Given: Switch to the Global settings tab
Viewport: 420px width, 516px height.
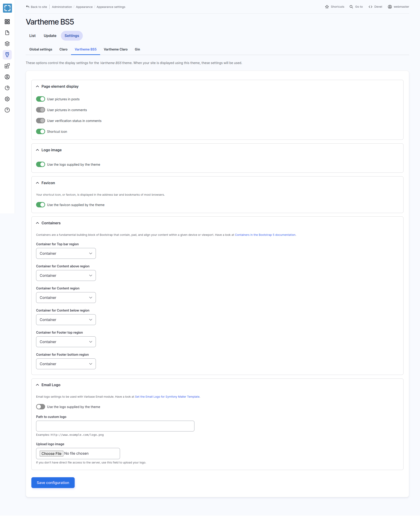Looking at the screenshot, I should click(x=41, y=49).
